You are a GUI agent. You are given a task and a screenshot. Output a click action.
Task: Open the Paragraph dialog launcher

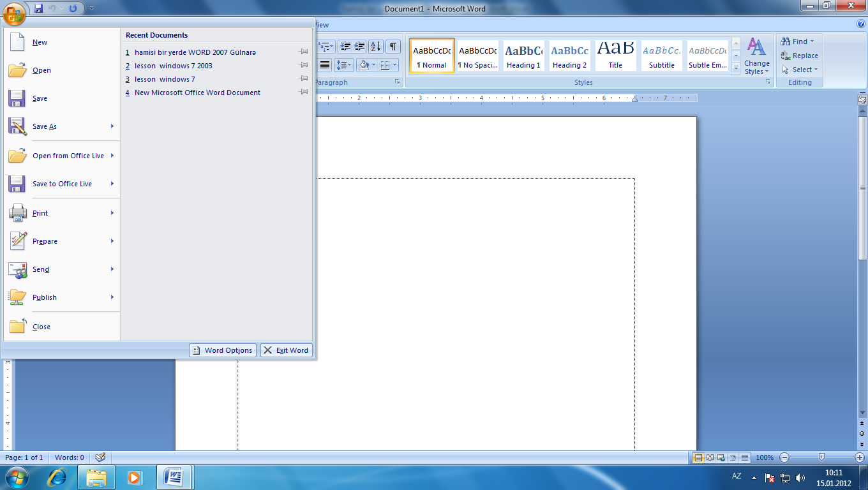397,82
